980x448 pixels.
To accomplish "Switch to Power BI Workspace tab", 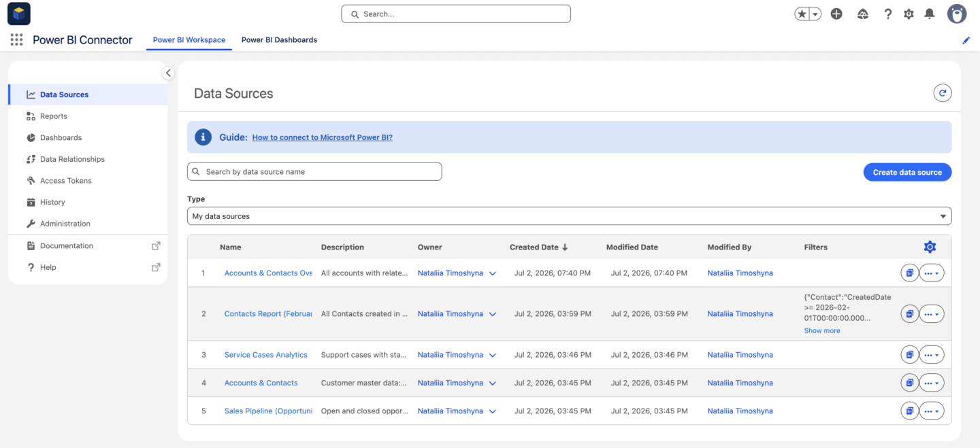I will click(189, 40).
